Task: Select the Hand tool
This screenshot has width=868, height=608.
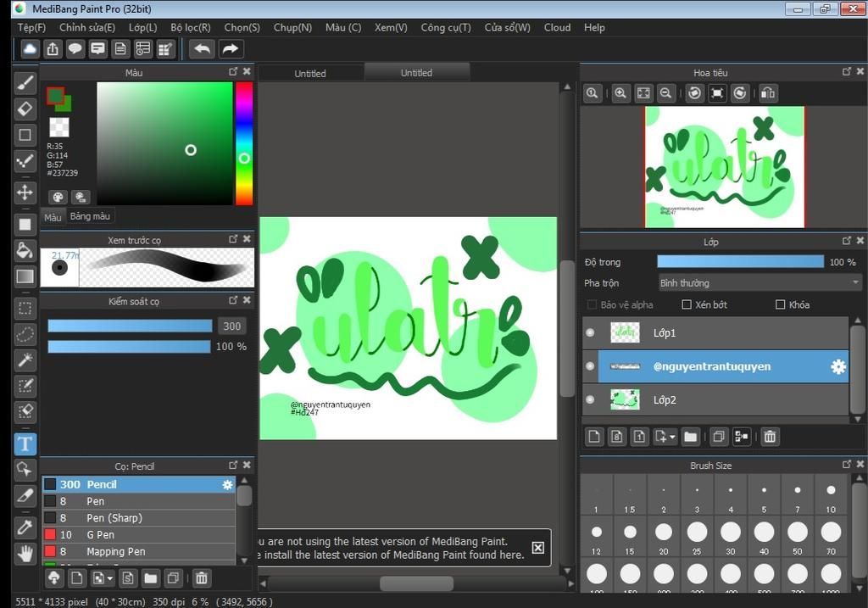Action: pyautogui.click(x=25, y=553)
